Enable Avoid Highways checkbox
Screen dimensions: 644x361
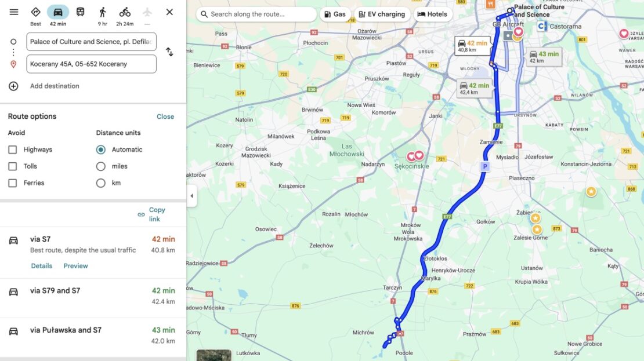coord(13,149)
